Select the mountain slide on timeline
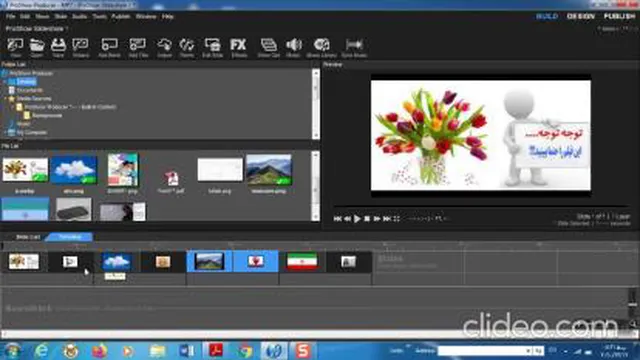 pos(209,262)
